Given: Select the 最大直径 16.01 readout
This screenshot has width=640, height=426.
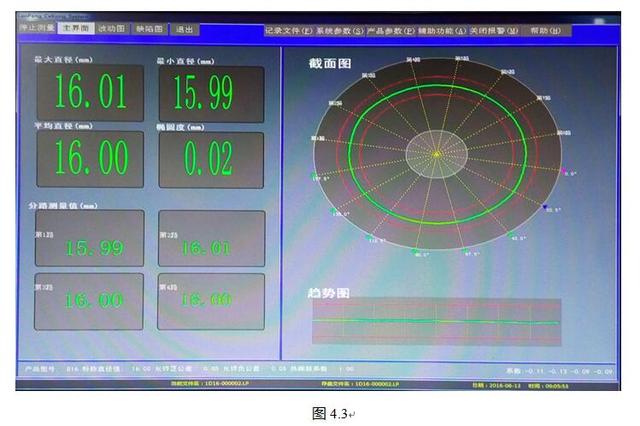Looking at the screenshot, I should point(90,94).
